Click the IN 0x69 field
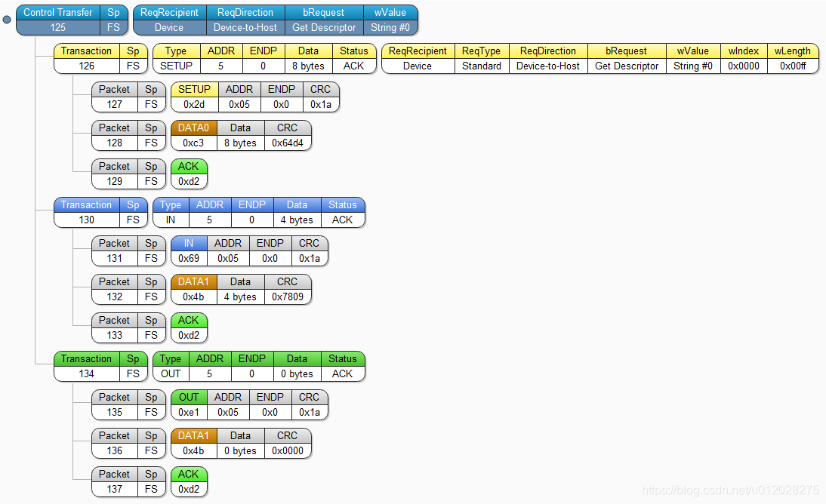The width and height of the screenshot is (826, 504). (x=189, y=250)
